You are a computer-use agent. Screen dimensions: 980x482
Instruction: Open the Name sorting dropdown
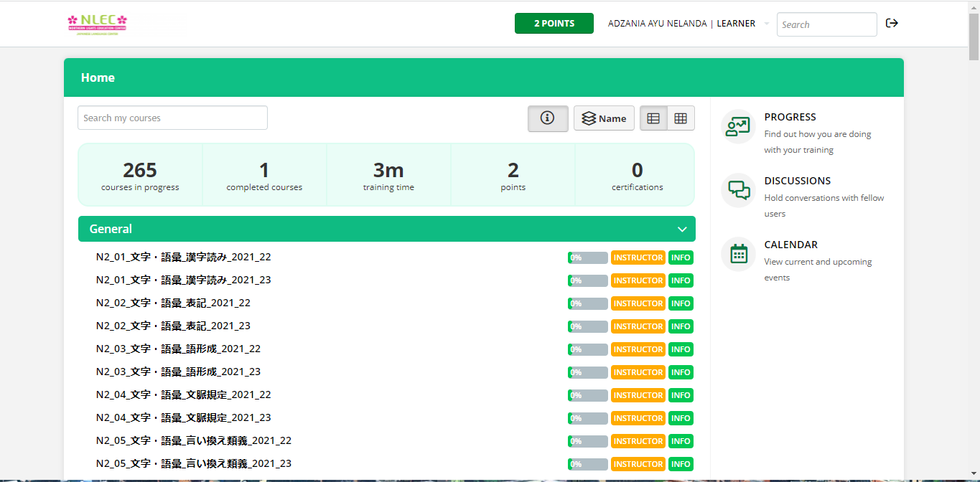[604, 118]
